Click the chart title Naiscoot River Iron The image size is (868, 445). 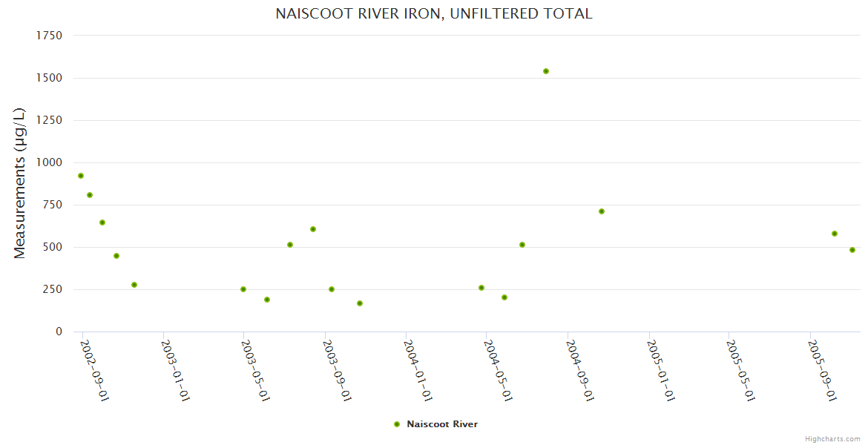click(433, 14)
